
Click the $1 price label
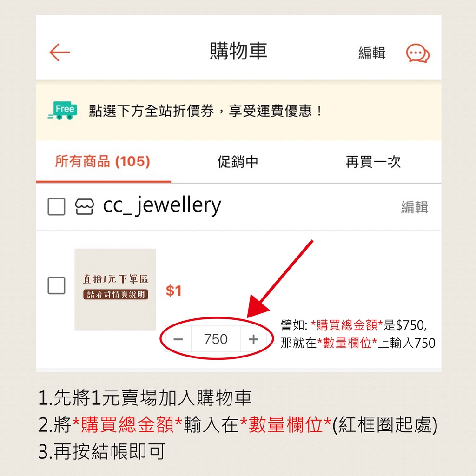(174, 291)
